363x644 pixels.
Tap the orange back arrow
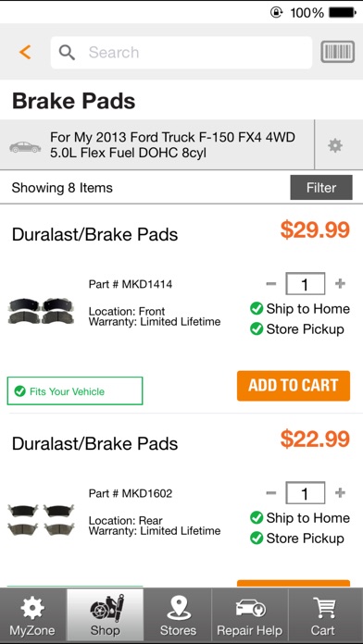pos(25,52)
